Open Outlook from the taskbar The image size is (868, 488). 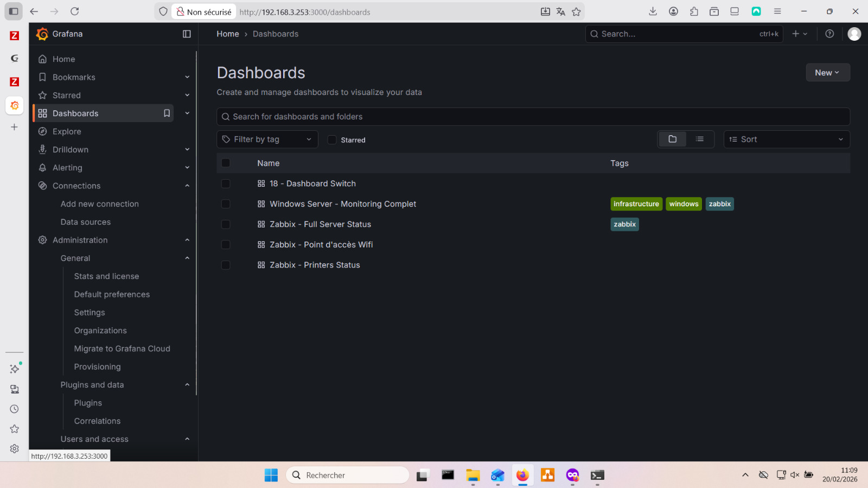click(x=497, y=476)
